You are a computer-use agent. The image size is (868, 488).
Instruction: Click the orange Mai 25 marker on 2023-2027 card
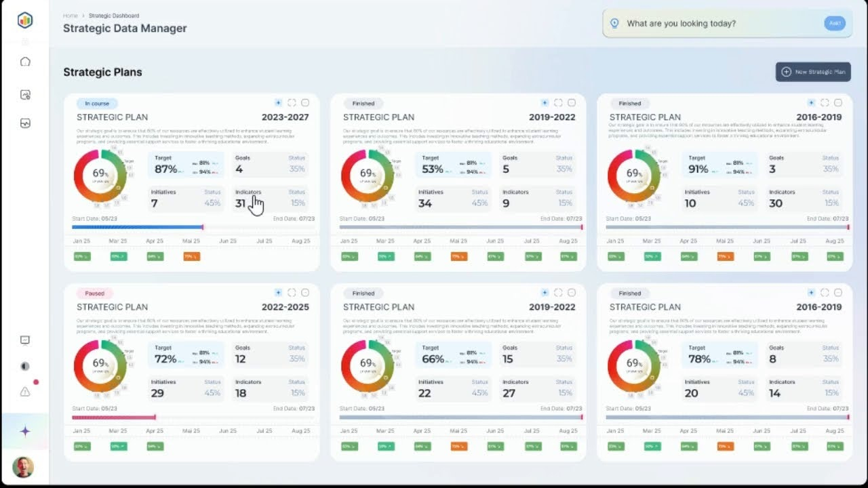click(x=191, y=257)
